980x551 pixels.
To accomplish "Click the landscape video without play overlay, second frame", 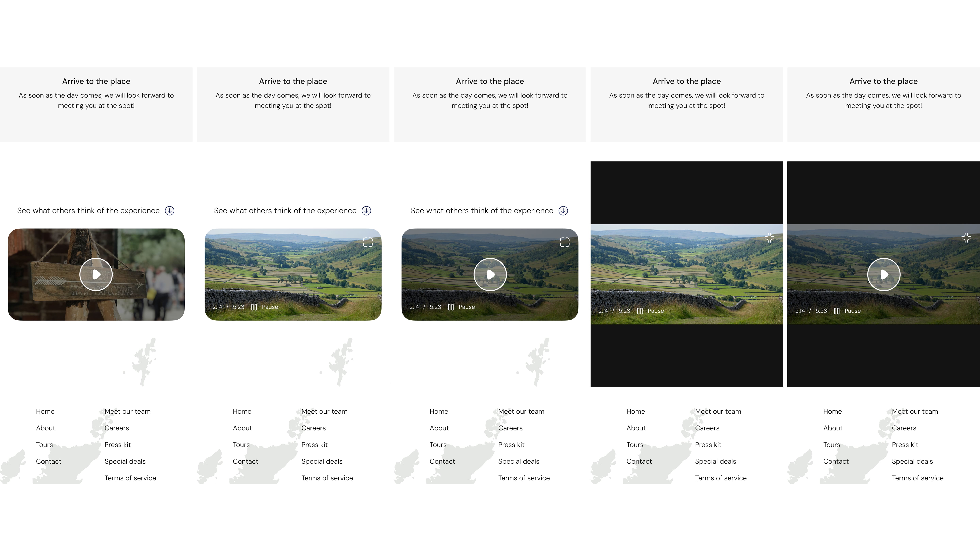I will click(x=293, y=274).
